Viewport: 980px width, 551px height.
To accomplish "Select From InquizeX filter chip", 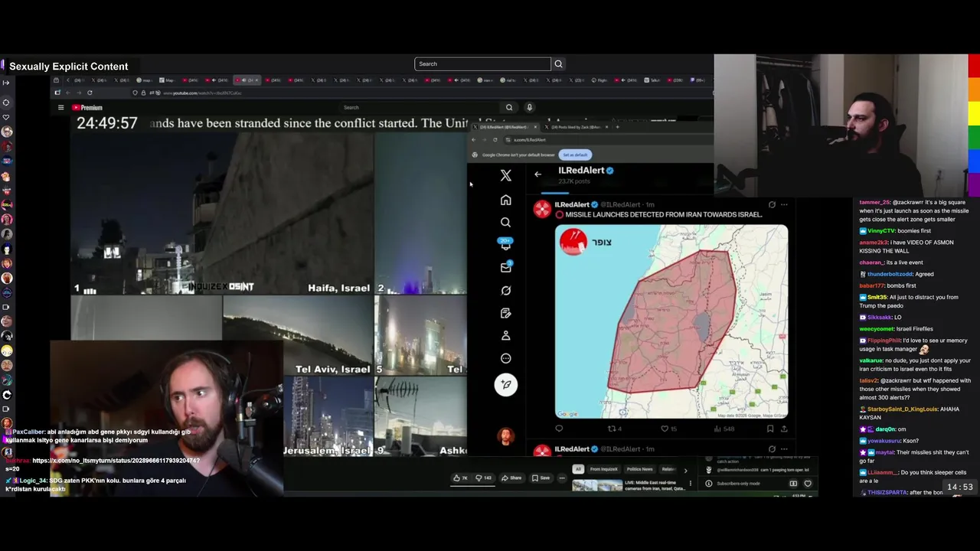I will pyautogui.click(x=604, y=469).
